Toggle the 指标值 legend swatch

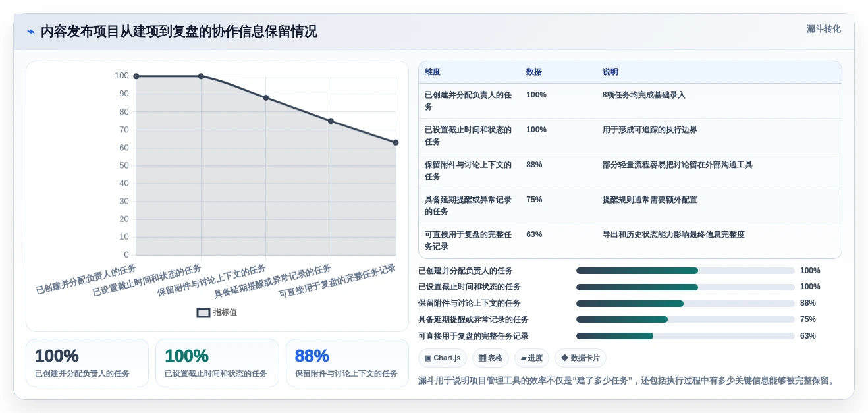203,313
